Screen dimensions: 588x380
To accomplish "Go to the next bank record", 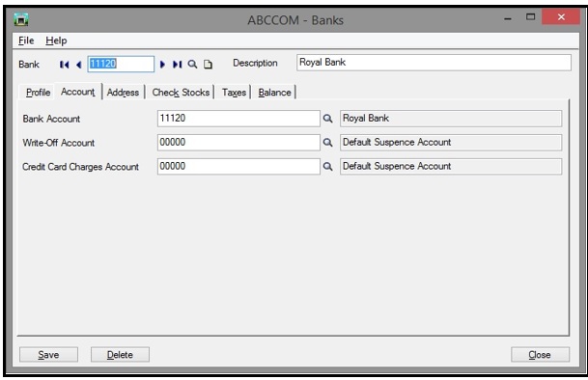I will coord(162,65).
